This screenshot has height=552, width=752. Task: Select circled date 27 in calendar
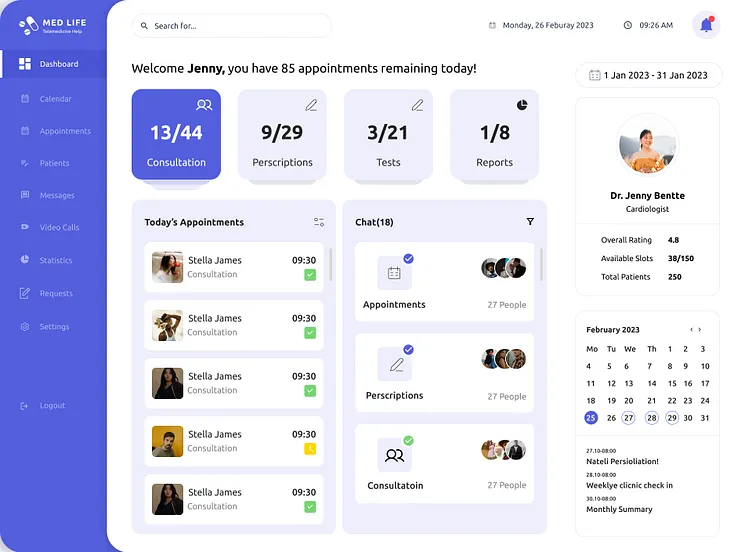[x=628, y=418]
